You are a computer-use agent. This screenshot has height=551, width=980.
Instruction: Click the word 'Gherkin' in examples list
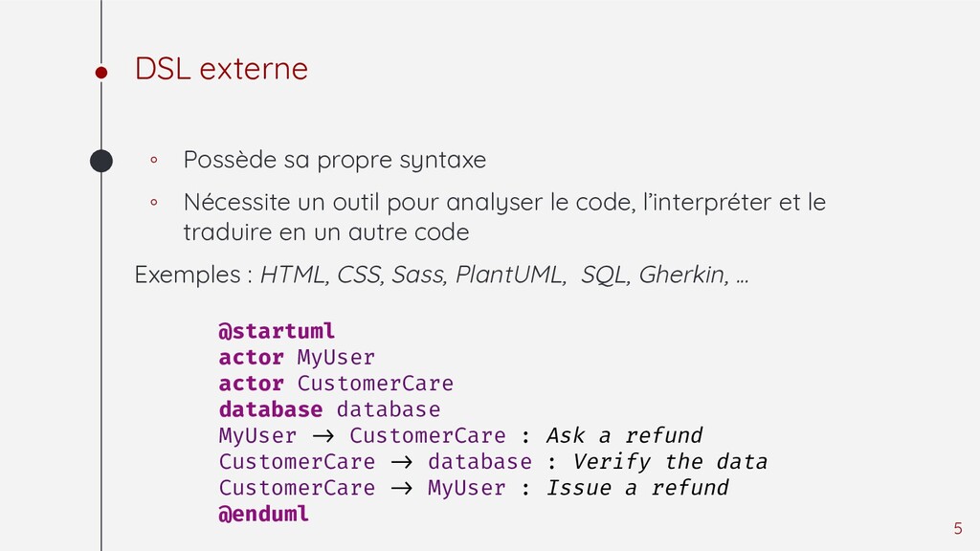(x=683, y=275)
